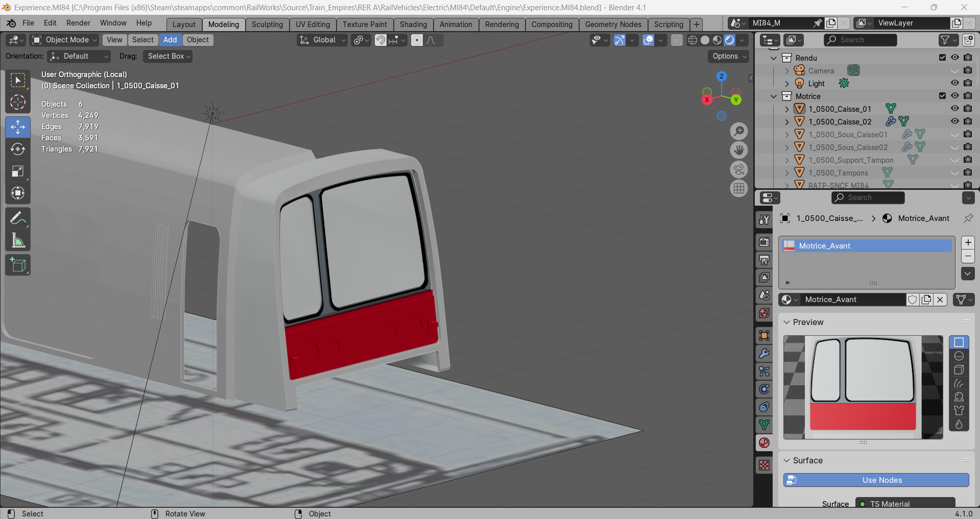Open the Object Mode dropdown
This screenshot has width=980, height=519.
(x=63, y=40)
